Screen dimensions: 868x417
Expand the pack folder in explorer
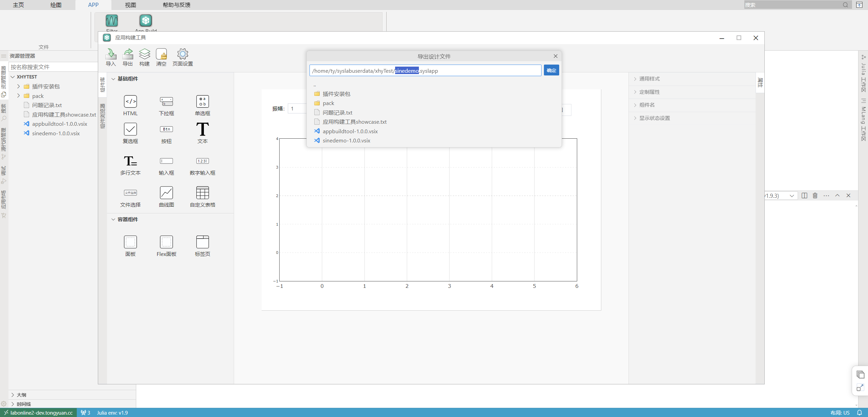coord(19,96)
